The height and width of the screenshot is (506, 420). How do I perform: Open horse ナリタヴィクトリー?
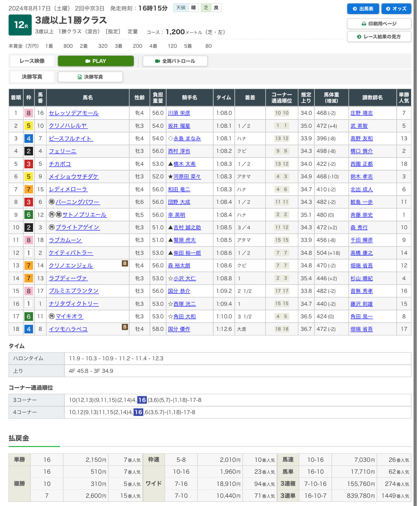pyautogui.click(x=74, y=304)
